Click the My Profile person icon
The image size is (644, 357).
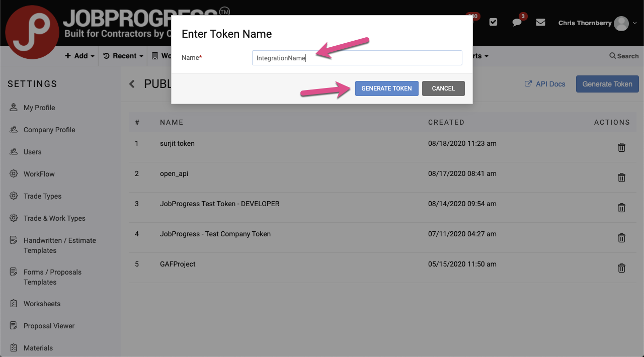pyautogui.click(x=14, y=107)
